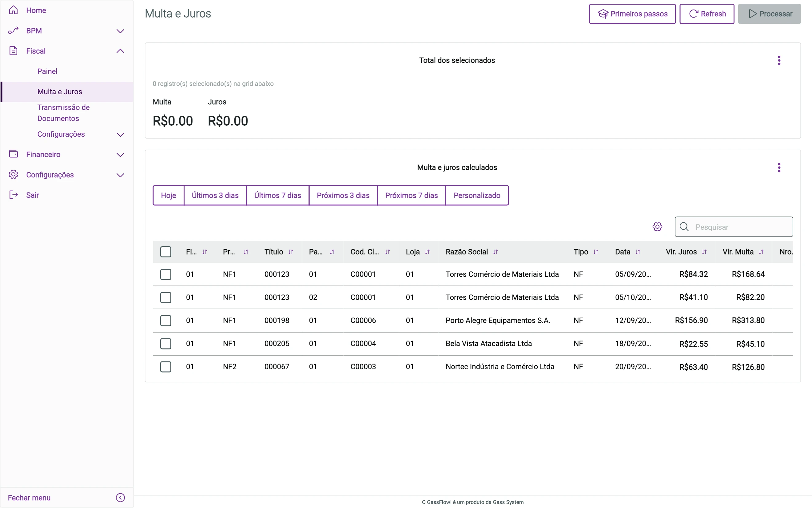The width and height of the screenshot is (812, 508).
Task: Expand the Financeiro menu chevron
Action: (121, 155)
